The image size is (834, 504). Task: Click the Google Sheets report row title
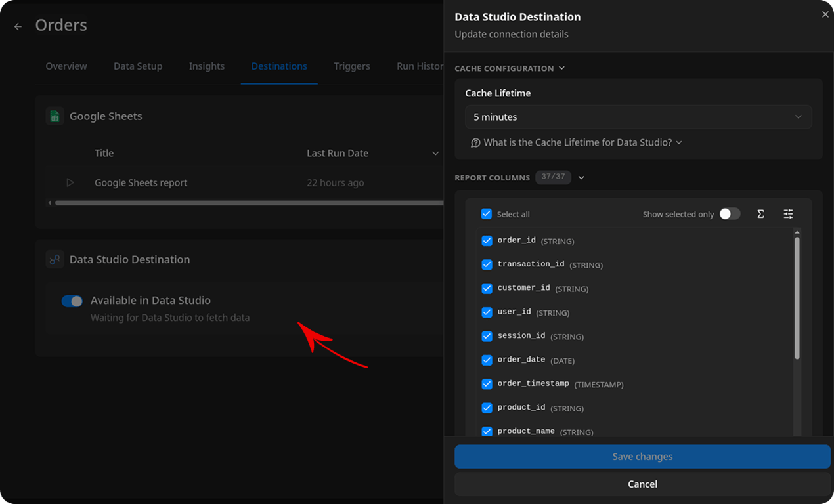pyautogui.click(x=141, y=183)
